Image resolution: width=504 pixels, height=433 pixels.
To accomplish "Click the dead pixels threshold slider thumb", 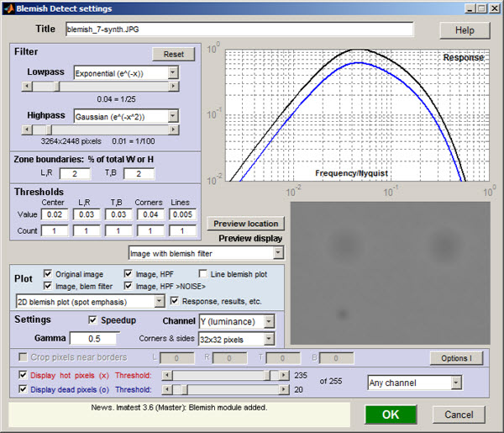I will (185, 390).
